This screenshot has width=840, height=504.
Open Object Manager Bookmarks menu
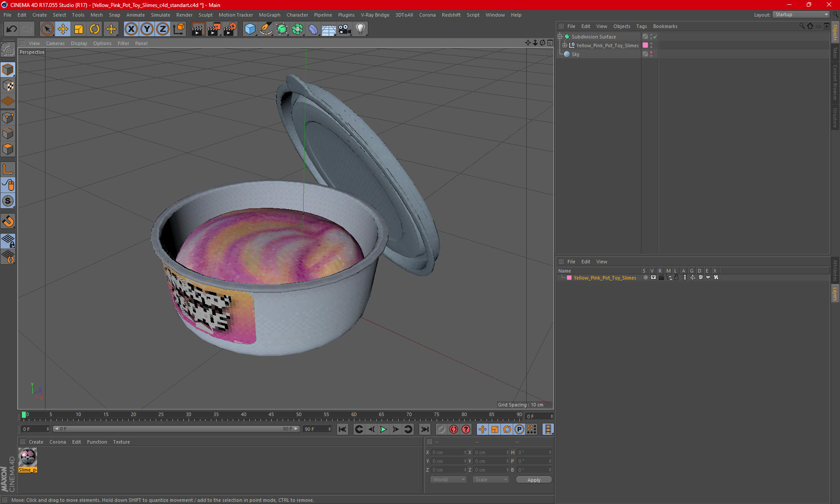[x=665, y=26]
